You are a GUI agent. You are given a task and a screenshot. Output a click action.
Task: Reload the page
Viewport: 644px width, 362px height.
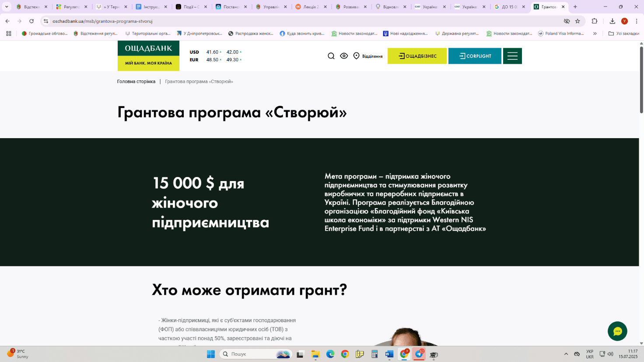coord(31,21)
